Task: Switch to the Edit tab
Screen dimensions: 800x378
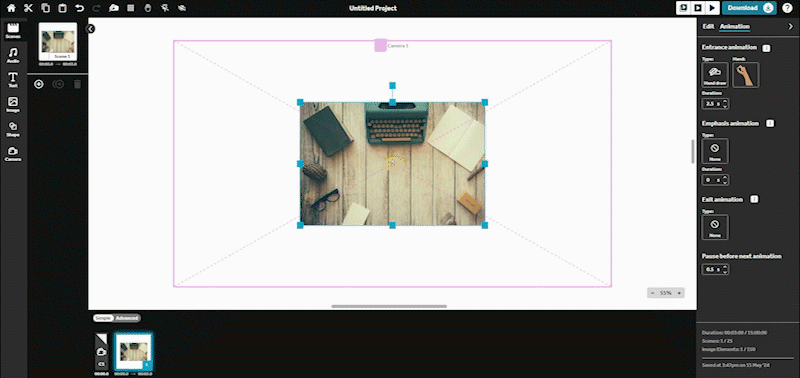Action: tap(708, 27)
